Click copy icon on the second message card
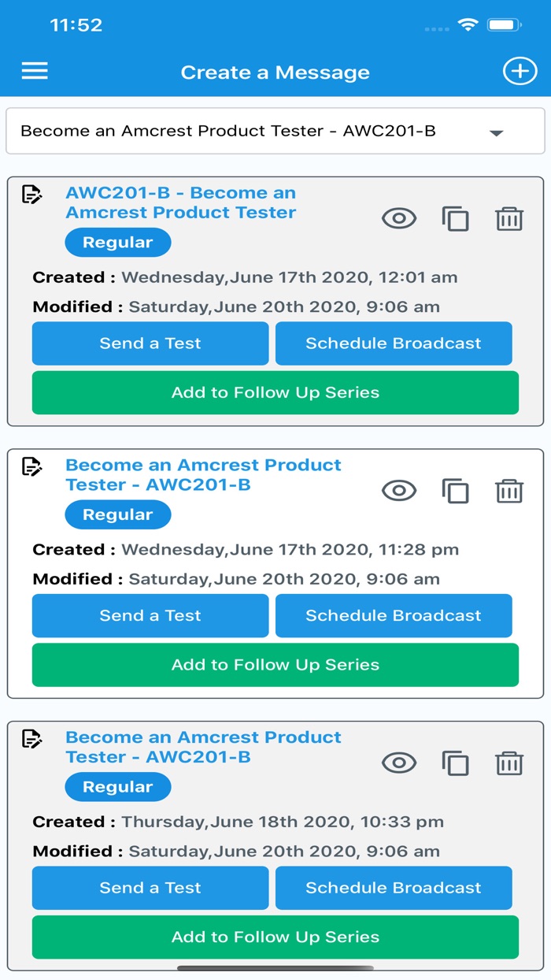 tap(455, 491)
